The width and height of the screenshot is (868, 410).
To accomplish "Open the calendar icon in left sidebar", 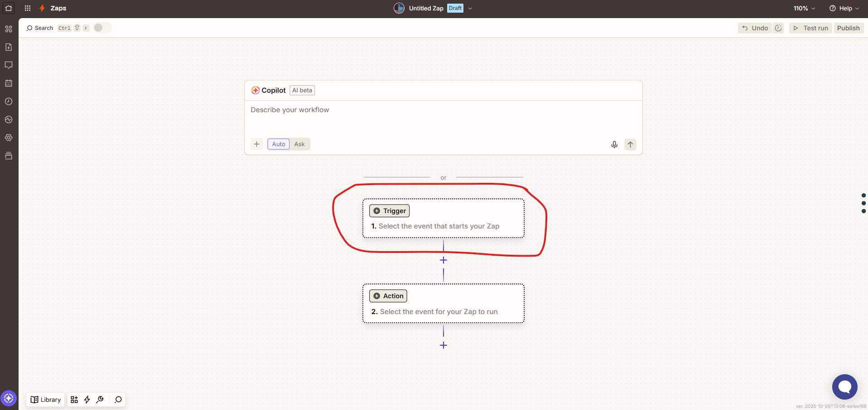I will (x=9, y=83).
